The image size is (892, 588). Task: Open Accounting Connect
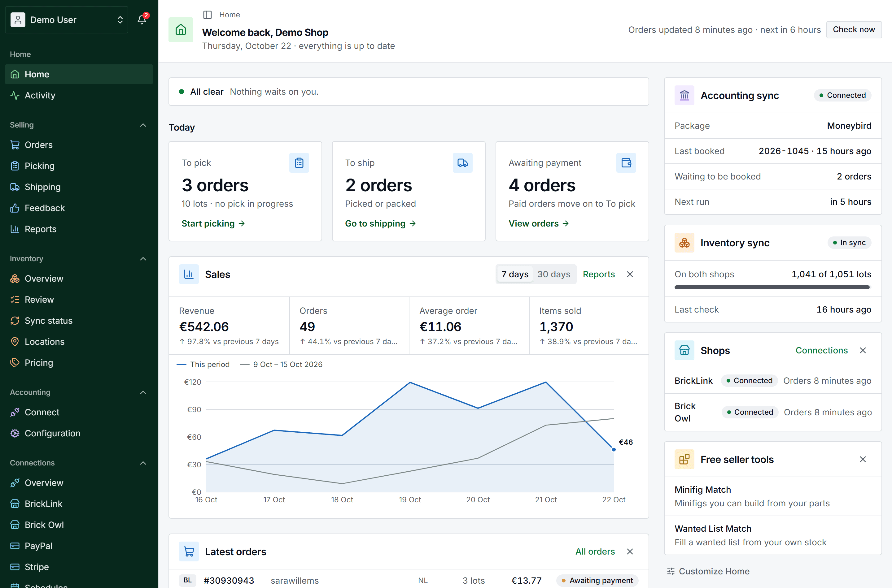pyautogui.click(x=79, y=412)
